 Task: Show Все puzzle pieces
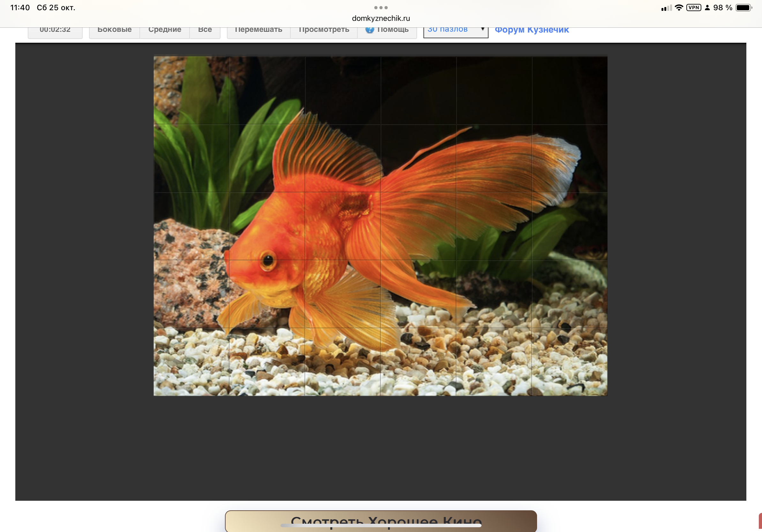click(205, 31)
